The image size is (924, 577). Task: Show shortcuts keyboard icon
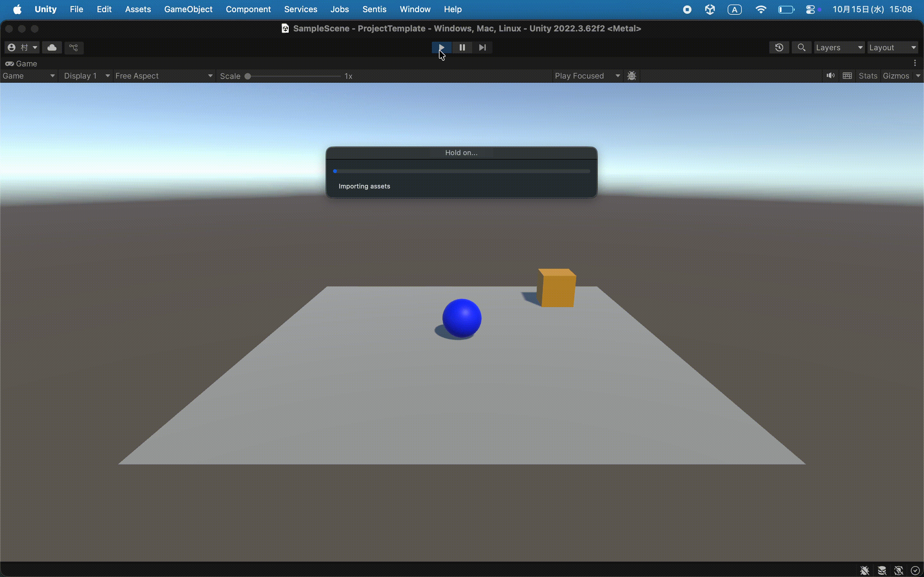(847, 76)
